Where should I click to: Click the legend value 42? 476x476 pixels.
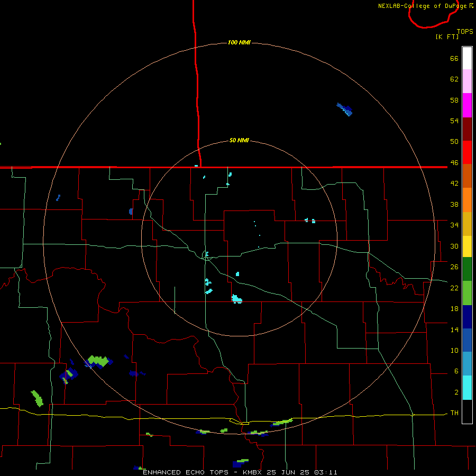(454, 184)
